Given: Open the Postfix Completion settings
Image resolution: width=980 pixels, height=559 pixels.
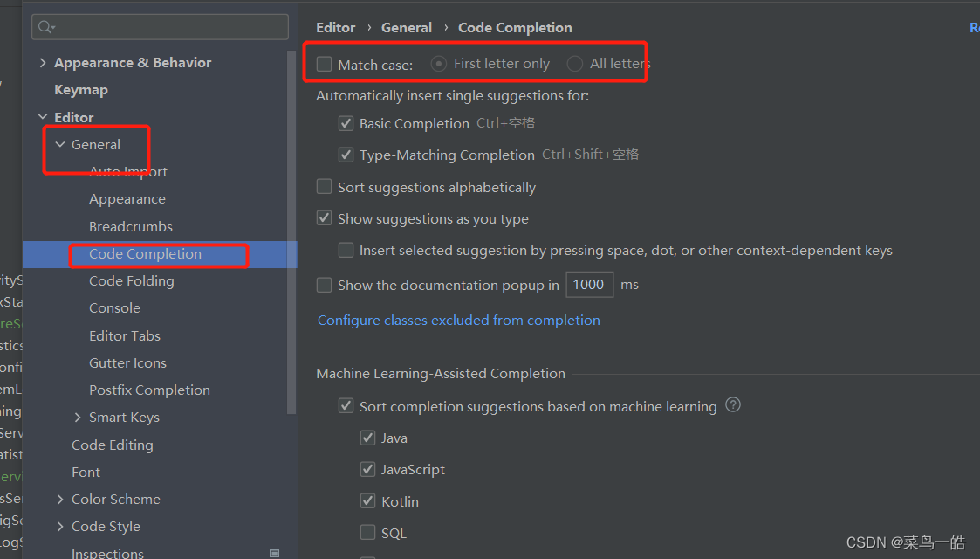Looking at the screenshot, I should click(x=149, y=390).
